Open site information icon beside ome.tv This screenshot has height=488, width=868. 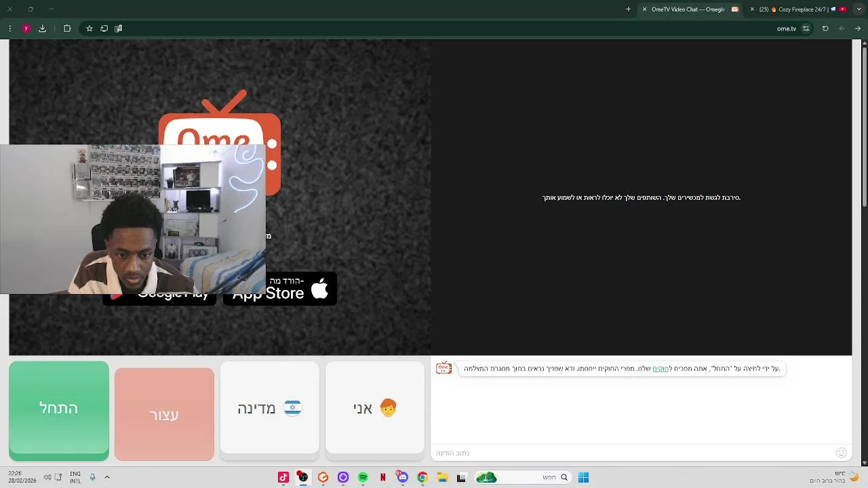[x=806, y=28]
